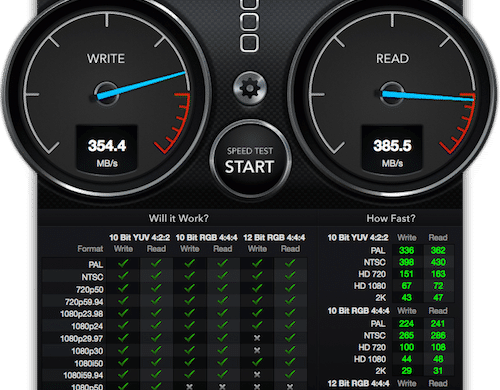Viewport: 500px width, 390px height.
Task: Click the 1080p30 format row label
Action: tap(87, 351)
